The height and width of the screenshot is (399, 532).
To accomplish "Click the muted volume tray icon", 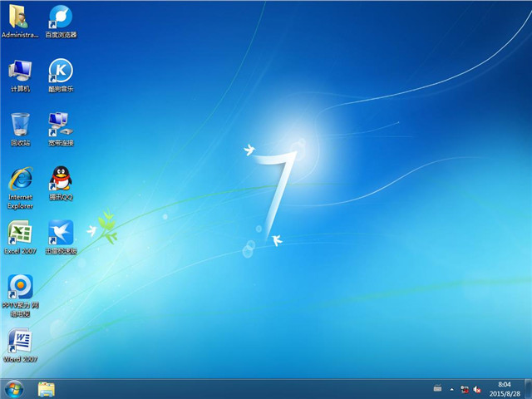I will coord(476,389).
